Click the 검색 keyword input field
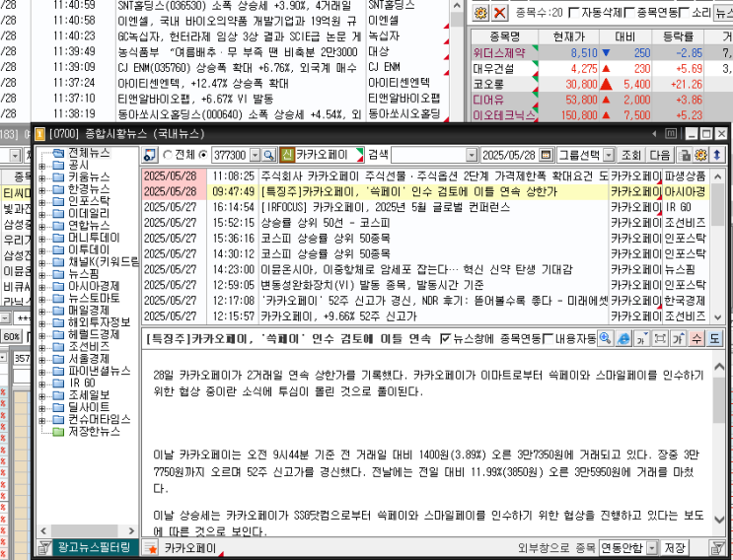Screen dimensions: 733x560 coord(429,155)
